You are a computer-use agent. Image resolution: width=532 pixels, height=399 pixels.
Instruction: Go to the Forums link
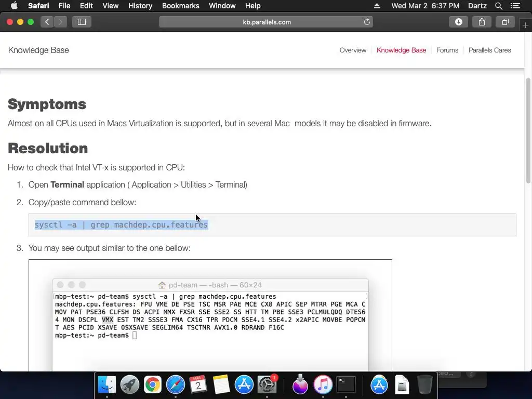point(447,50)
